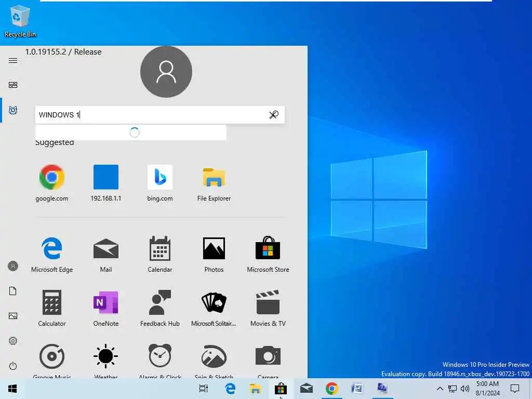Click the last running app taskbar icon
532x399 pixels.
[382, 389]
